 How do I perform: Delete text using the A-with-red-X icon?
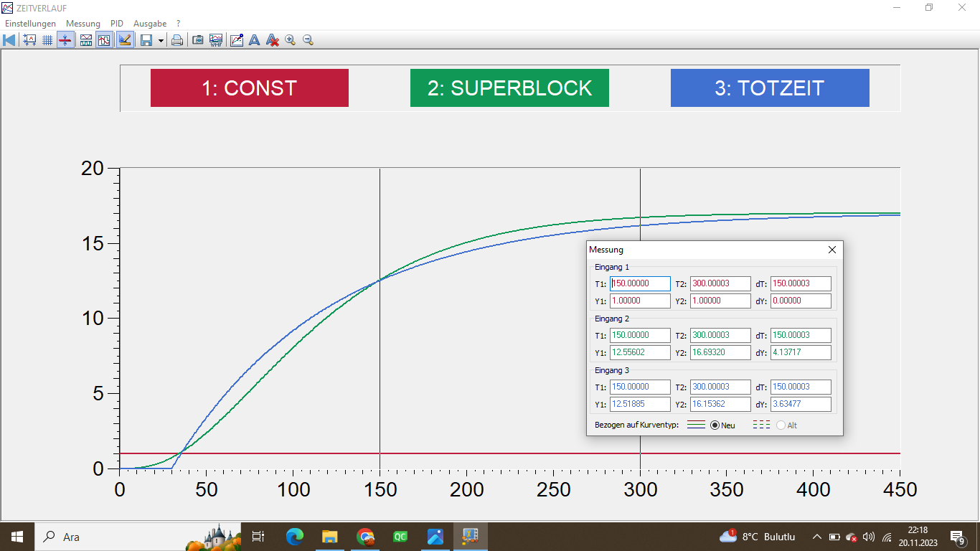coord(272,40)
